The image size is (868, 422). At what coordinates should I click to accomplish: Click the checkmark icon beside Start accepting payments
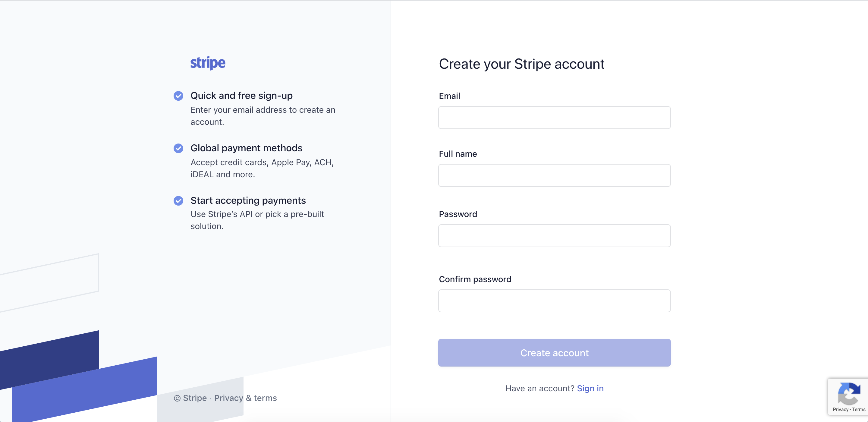pos(178,201)
